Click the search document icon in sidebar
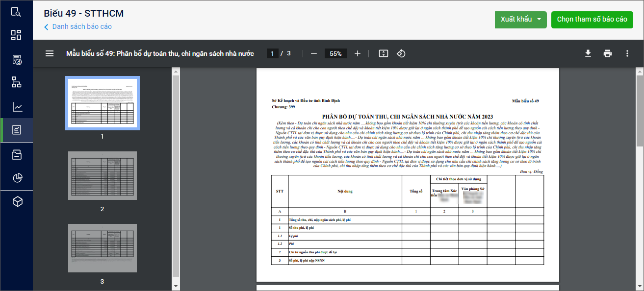The width and height of the screenshot is (644, 291). (16, 12)
